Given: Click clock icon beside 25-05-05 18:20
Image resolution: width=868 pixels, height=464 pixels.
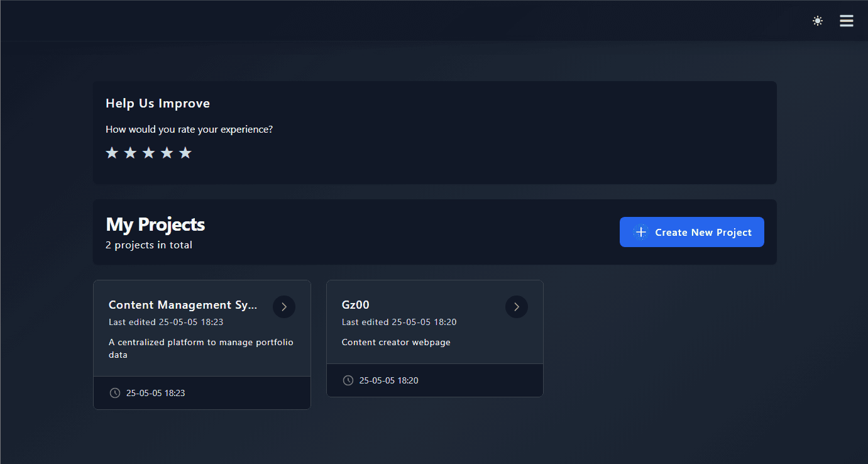Looking at the screenshot, I should (348, 380).
